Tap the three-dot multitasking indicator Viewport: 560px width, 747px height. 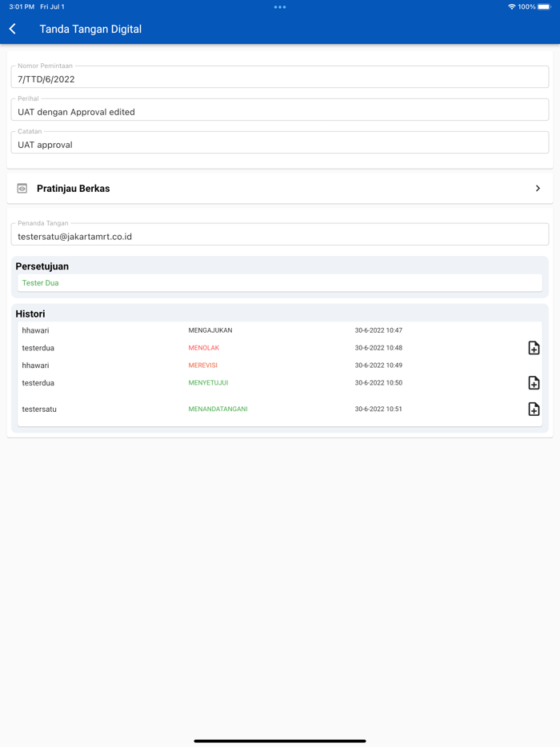coord(280,7)
